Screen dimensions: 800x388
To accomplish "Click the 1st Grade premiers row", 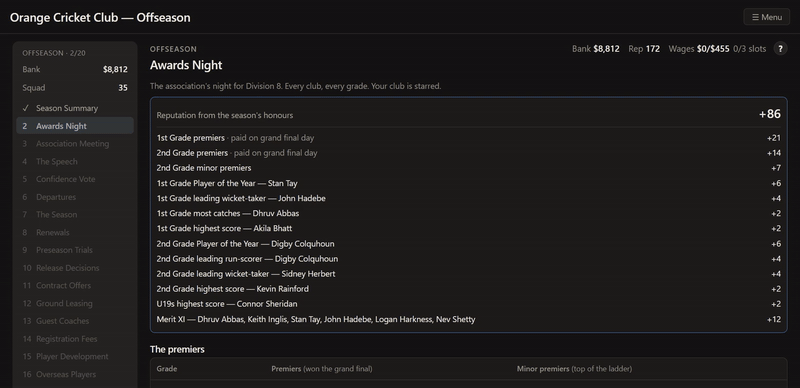I will (x=468, y=138).
